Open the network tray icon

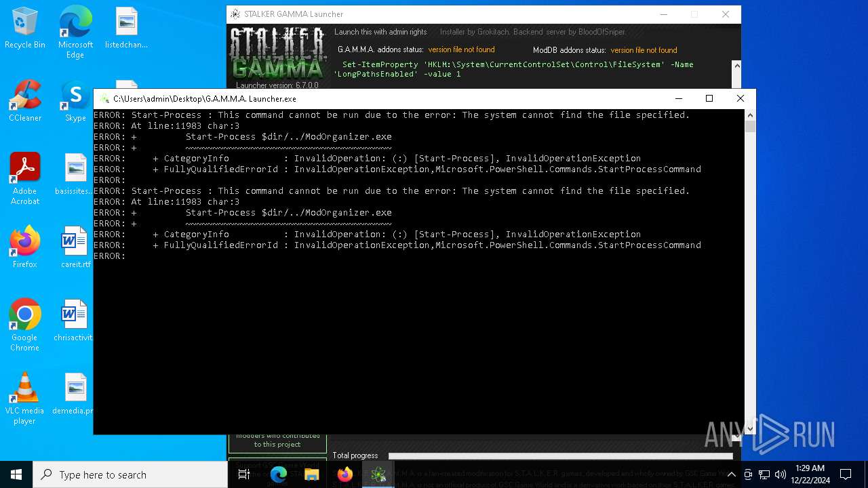[764, 474]
